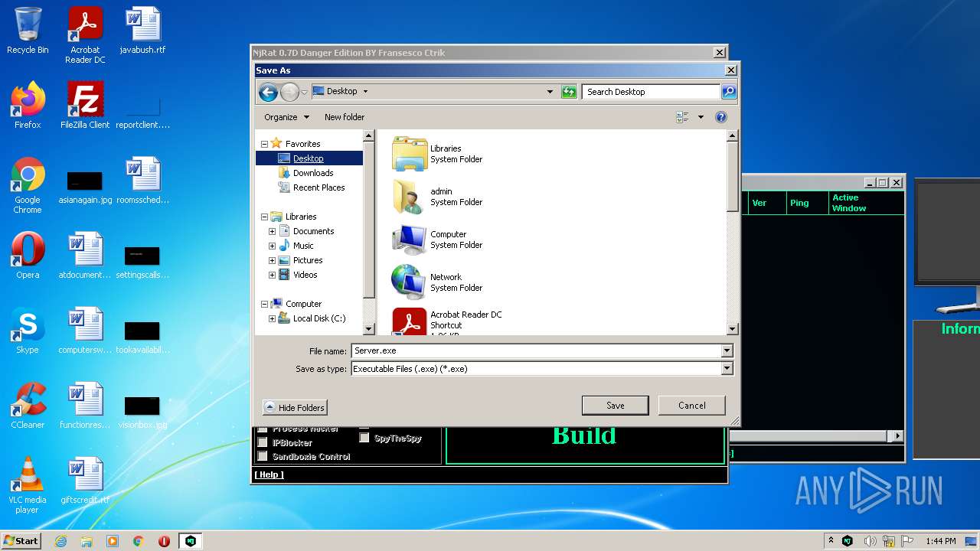The image size is (980, 551).
Task: Select the Firefox desktop shortcut
Action: click(28, 106)
